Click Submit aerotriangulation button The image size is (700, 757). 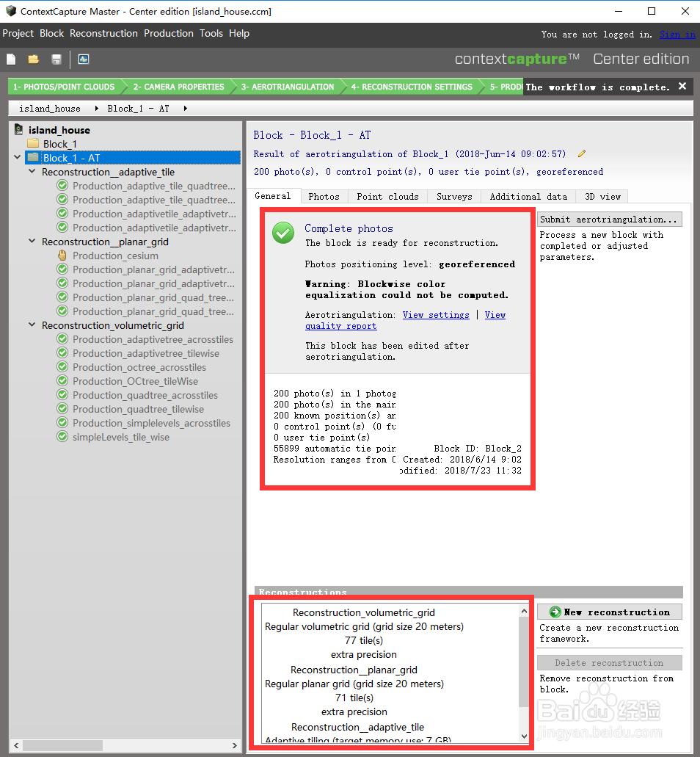pyautogui.click(x=609, y=220)
